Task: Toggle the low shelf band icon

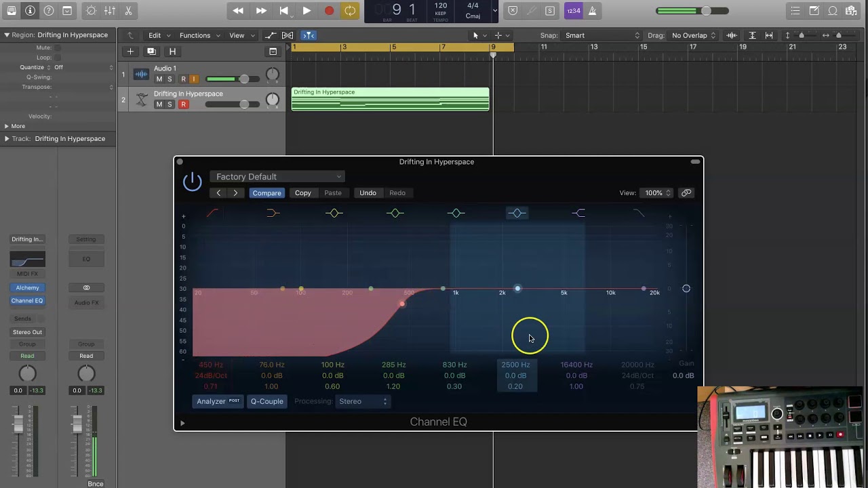Action: click(273, 213)
